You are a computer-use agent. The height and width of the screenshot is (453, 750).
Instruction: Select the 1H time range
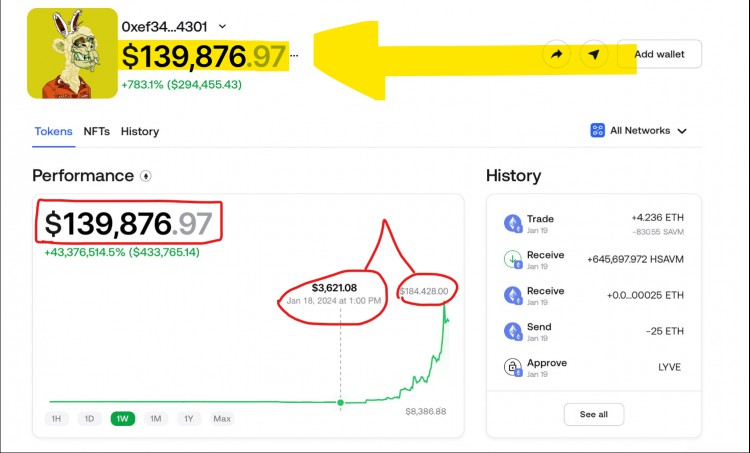pos(58,418)
